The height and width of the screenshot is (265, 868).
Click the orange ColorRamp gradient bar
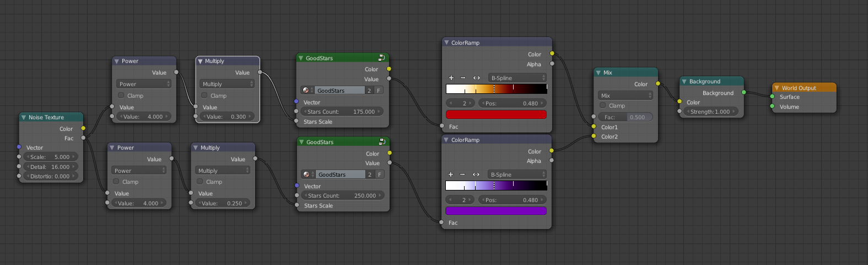[x=496, y=88]
